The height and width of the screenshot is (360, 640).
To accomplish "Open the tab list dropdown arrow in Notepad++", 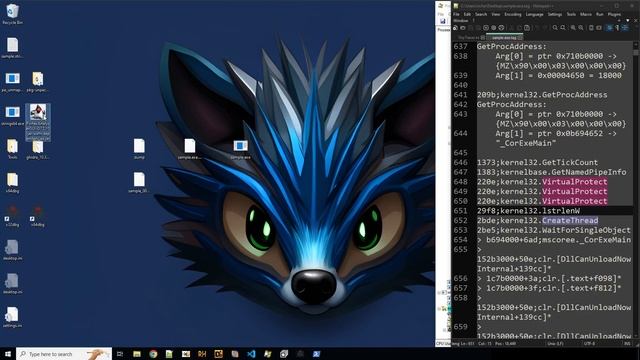I will click(627, 20).
